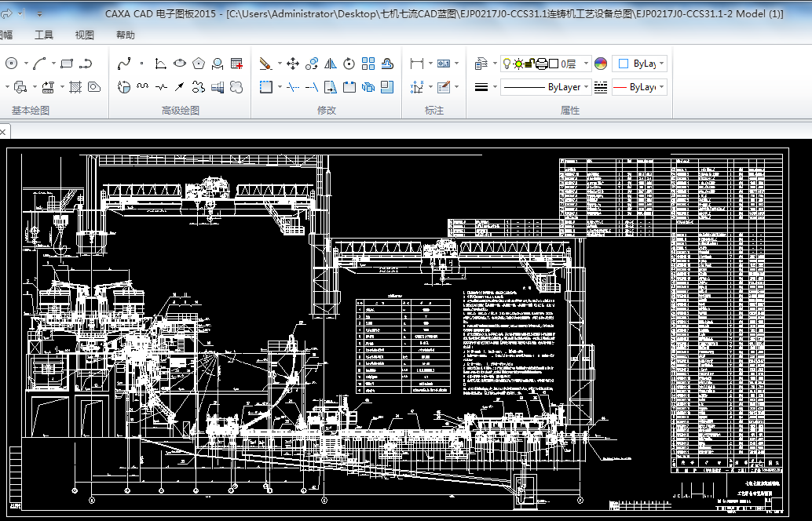Click the 帮助 menu item
Screen dimensions: 812x521
coord(125,35)
